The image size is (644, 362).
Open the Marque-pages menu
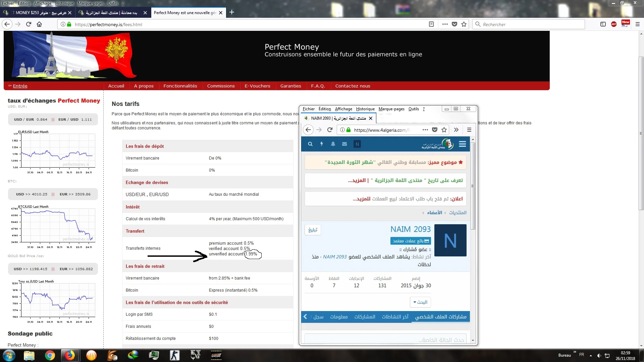coord(90,3)
